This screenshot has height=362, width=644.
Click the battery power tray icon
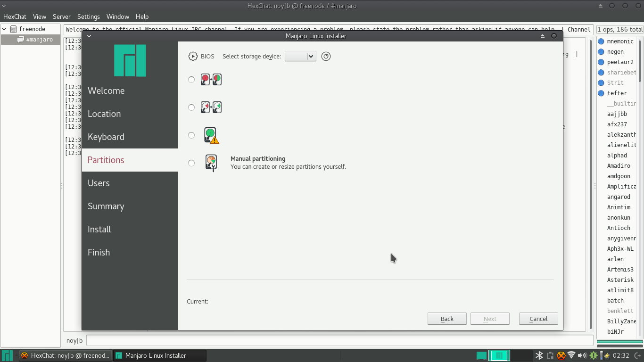coord(604,355)
